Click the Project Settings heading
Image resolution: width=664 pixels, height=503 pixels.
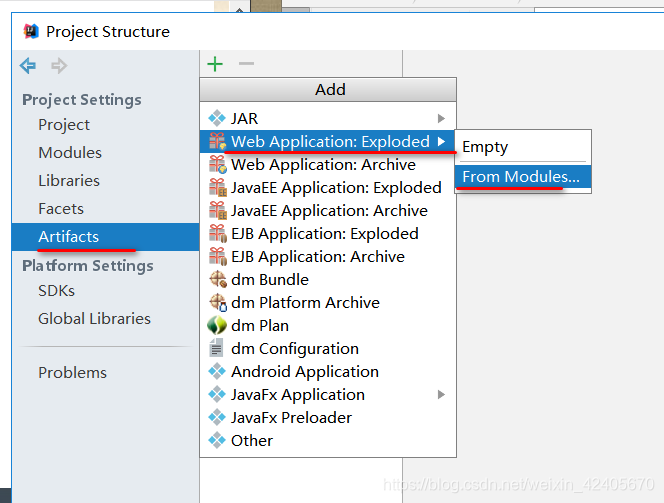pos(82,100)
